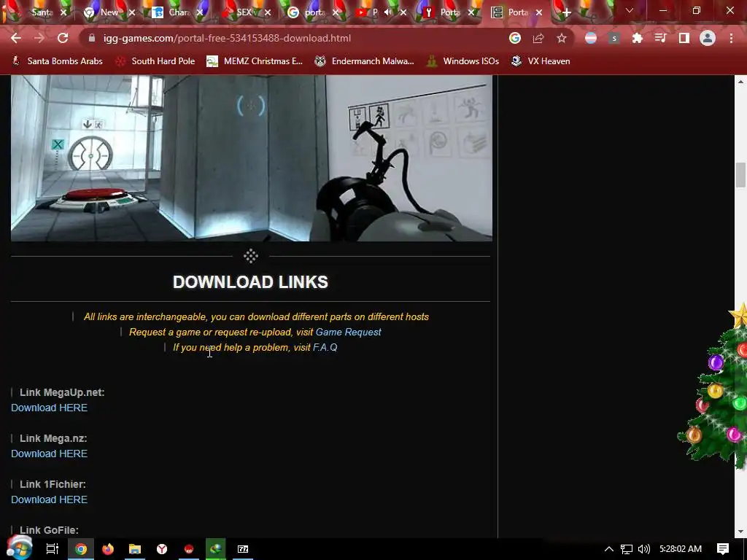Image resolution: width=747 pixels, height=560 pixels.
Task: Click the Google icon in the address bar
Action: [x=514, y=38]
